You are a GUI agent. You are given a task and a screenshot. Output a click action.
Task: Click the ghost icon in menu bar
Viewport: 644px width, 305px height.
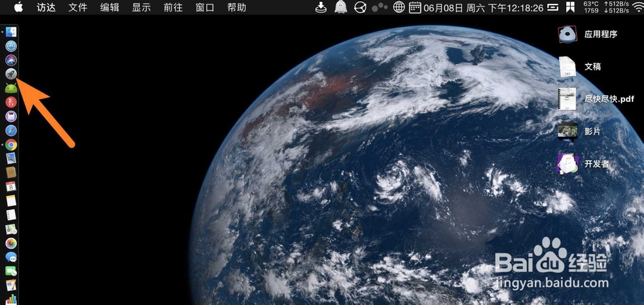pyautogui.click(x=341, y=7)
